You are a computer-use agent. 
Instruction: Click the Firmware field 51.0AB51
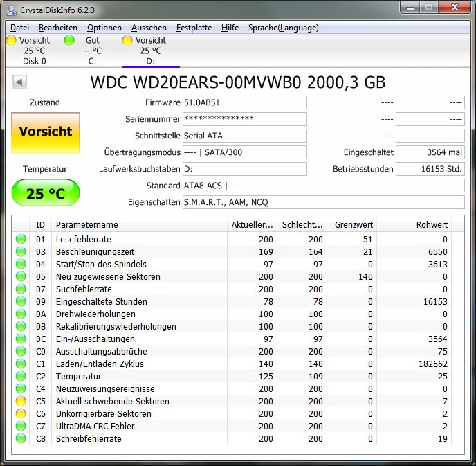(x=245, y=102)
